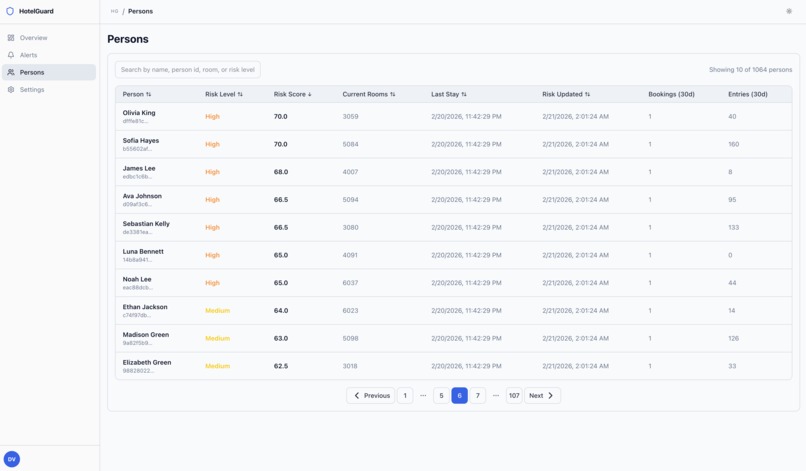Sort by Risk Level column arrows
The width and height of the screenshot is (806, 471).
(240, 94)
